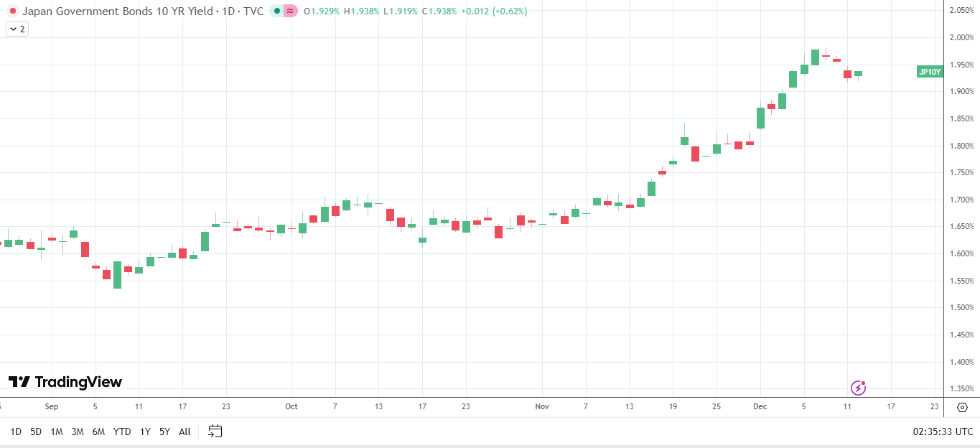Image resolution: width=980 pixels, height=448 pixels.
Task: Click the TradingView logo watermark
Action: click(65, 382)
